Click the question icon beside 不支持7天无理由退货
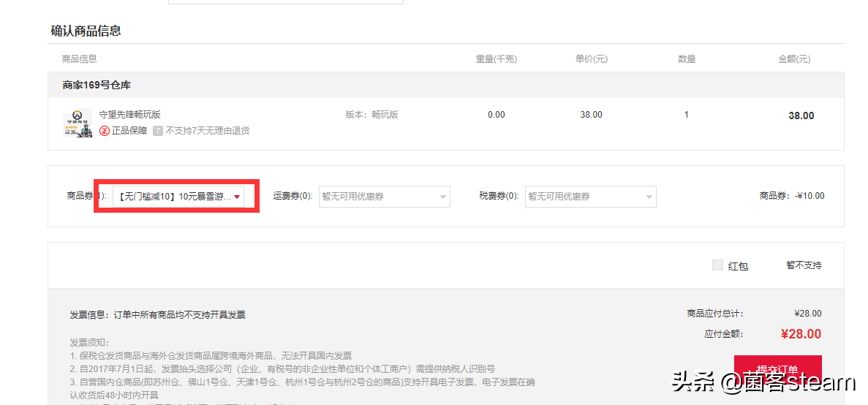This screenshot has width=868, height=405. pyautogui.click(x=158, y=131)
